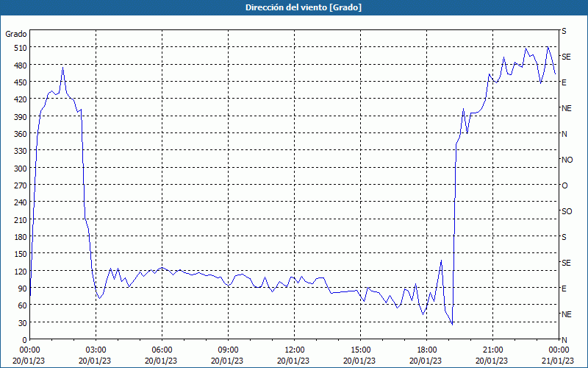
Task: Select the 'E' compass label level with 450
Action: (564, 82)
